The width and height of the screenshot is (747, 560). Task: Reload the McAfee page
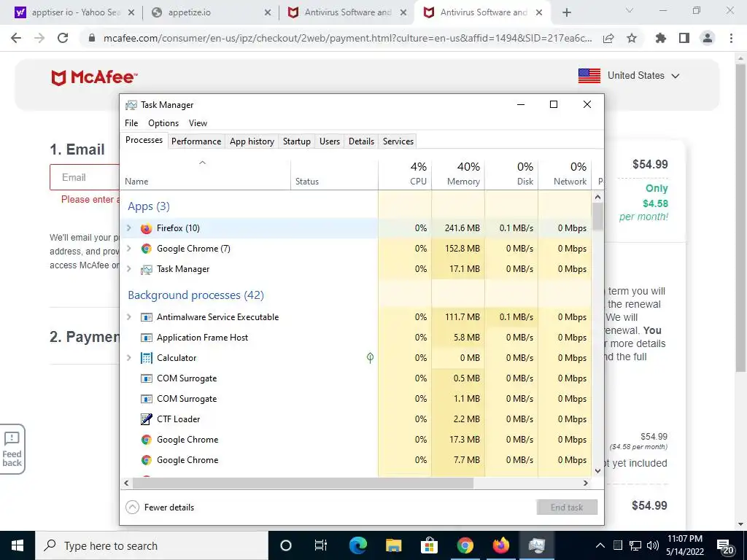point(63,38)
